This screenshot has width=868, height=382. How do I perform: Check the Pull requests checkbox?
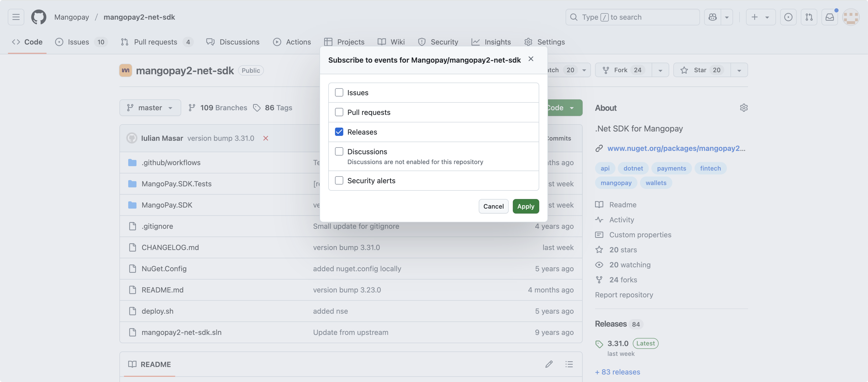click(339, 112)
